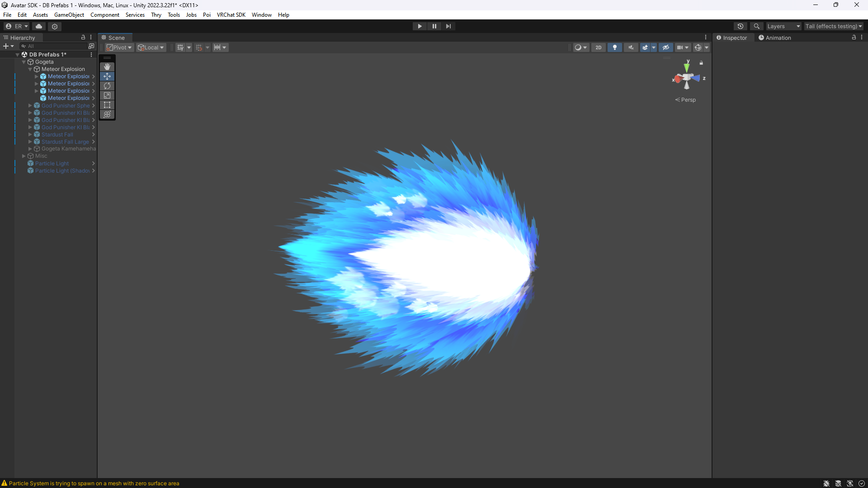Click the Persp projection label
Screen dimensions: 868x488
pos(688,100)
